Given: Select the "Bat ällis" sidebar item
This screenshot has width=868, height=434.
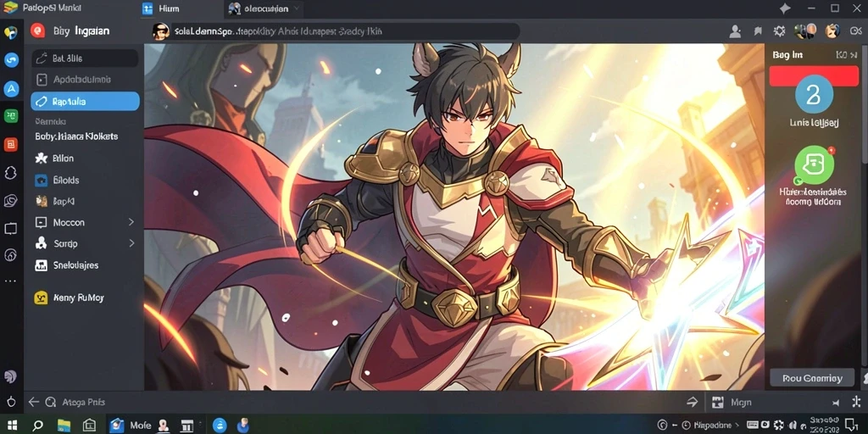Looking at the screenshot, I should point(85,58).
